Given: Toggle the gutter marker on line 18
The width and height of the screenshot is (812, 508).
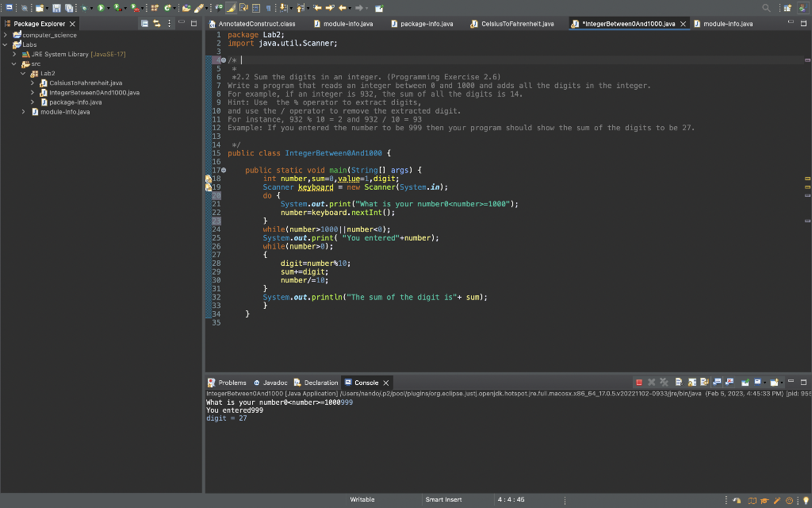Looking at the screenshot, I should click(208, 178).
